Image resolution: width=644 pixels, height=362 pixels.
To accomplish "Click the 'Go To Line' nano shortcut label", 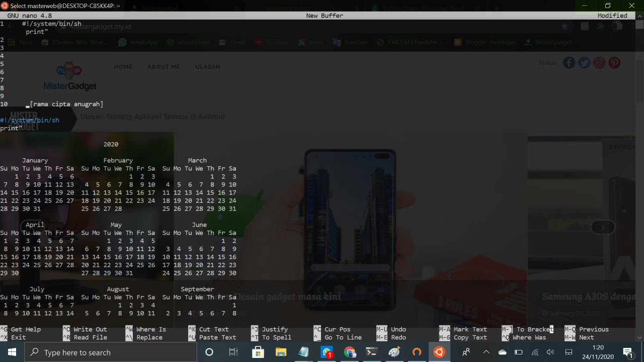I will click(x=343, y=337).
